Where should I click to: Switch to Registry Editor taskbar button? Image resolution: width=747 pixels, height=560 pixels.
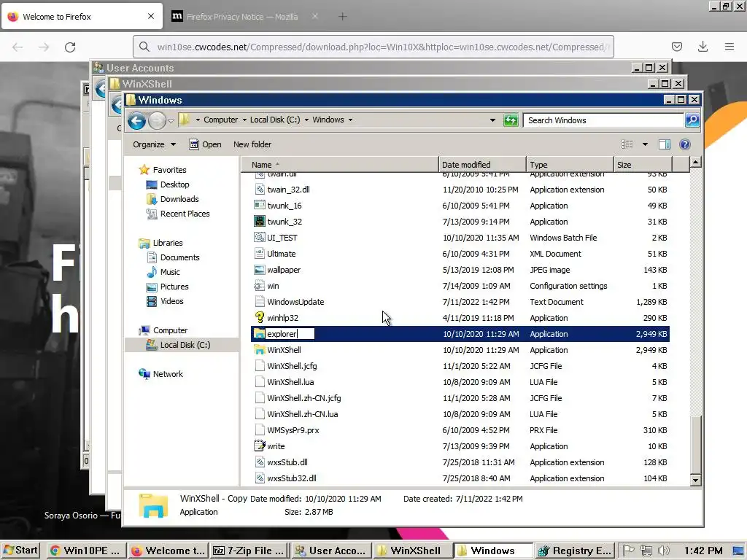[x=575, y=551]
